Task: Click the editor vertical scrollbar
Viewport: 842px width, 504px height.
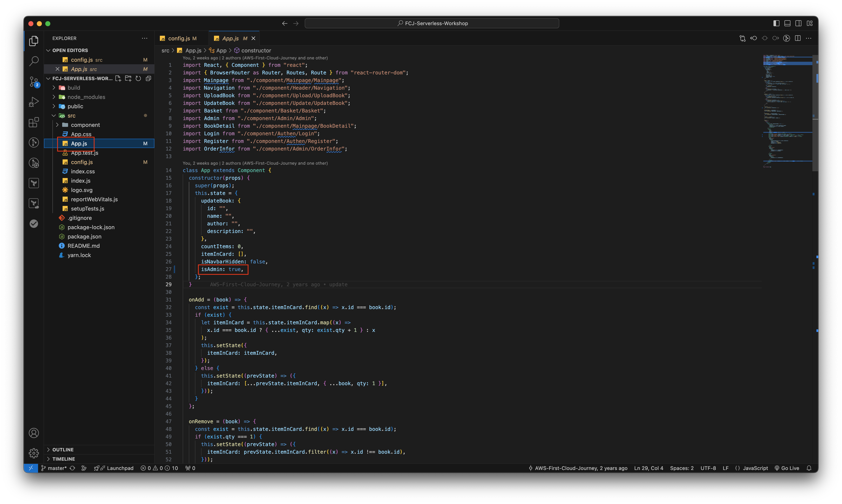Action: click(815, 113)
